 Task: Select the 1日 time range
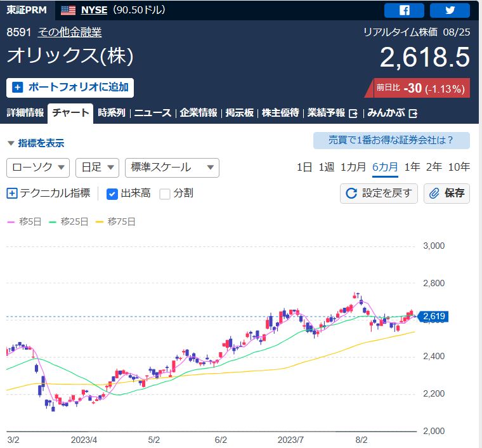pos(304,168)
